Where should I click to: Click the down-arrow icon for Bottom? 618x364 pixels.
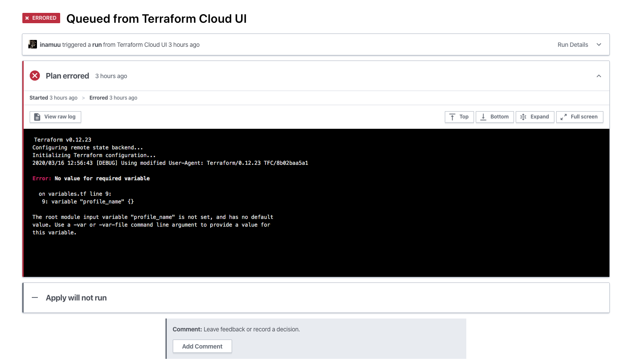483,117
